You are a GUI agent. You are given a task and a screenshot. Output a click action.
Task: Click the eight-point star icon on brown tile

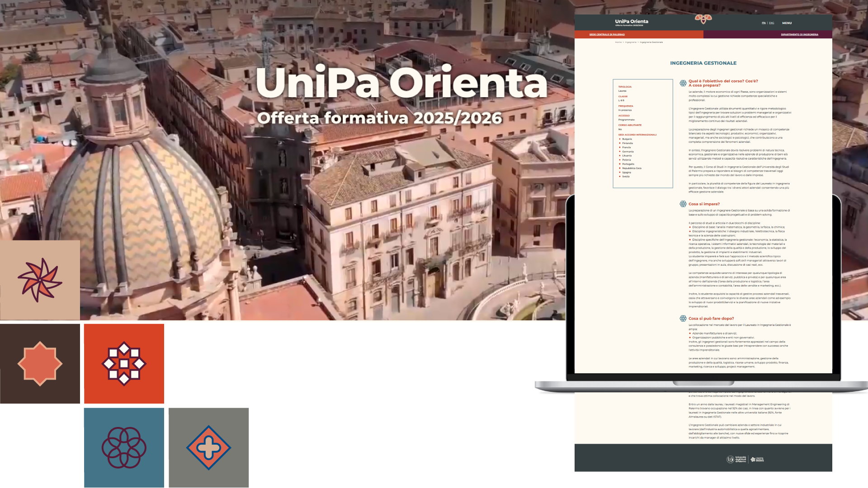(x=40, y=363)
